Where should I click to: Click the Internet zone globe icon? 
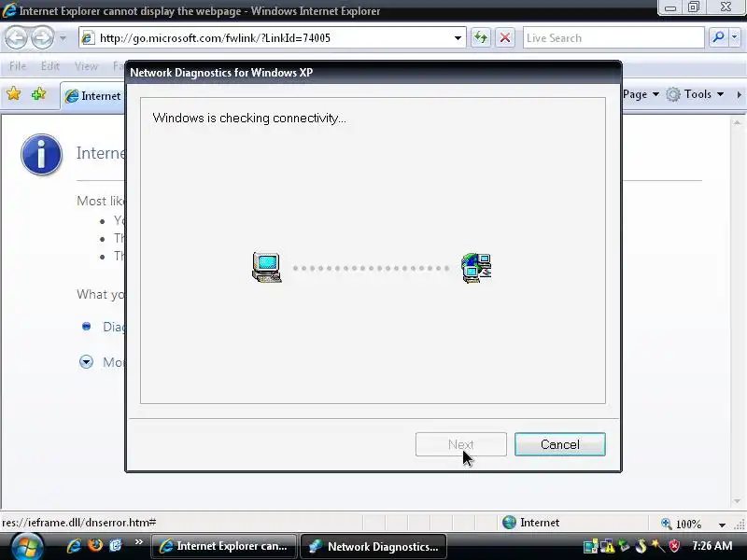(x=509, y=523)
